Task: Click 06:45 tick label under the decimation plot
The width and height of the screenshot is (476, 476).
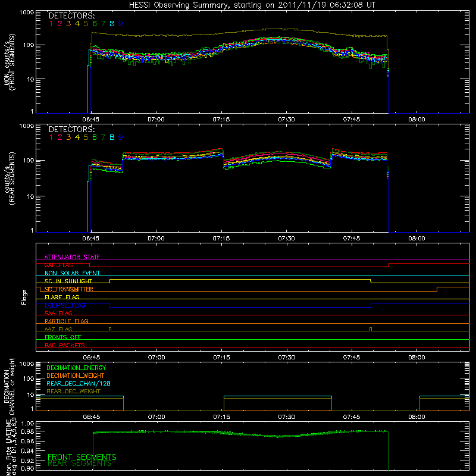Action: (x=92, y=417)
